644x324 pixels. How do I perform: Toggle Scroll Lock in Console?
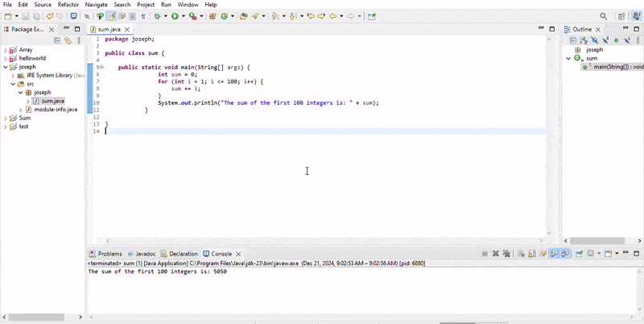tap(532, 254)
